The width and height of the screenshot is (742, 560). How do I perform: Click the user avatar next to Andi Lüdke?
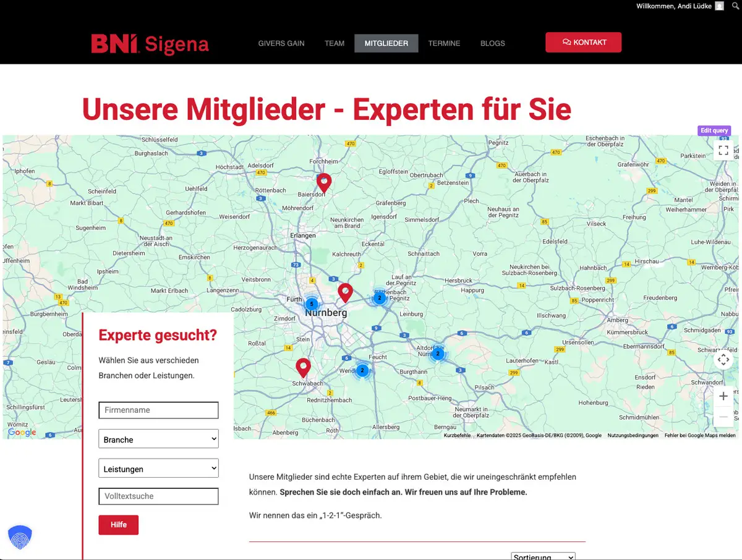coord(719,6)
